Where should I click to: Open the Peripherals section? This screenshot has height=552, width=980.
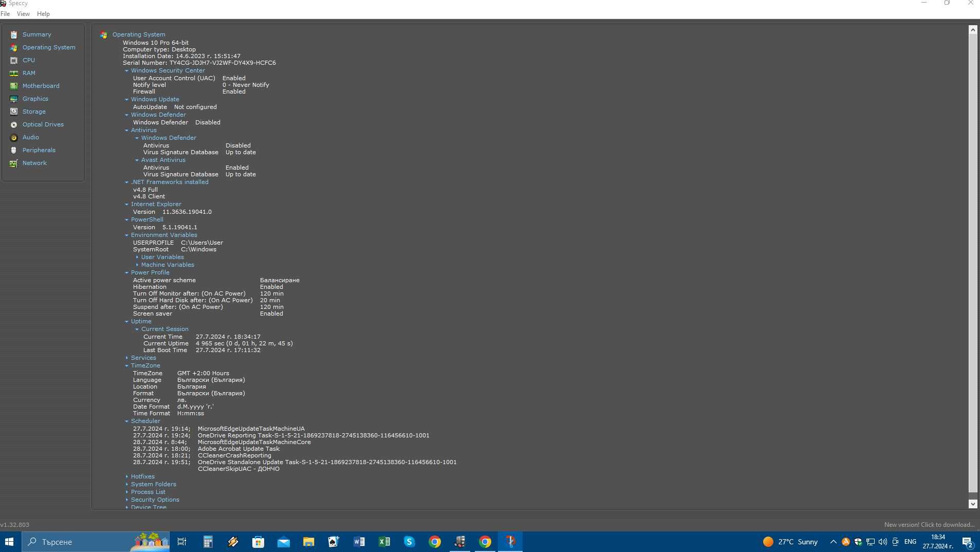coord(39,150)
